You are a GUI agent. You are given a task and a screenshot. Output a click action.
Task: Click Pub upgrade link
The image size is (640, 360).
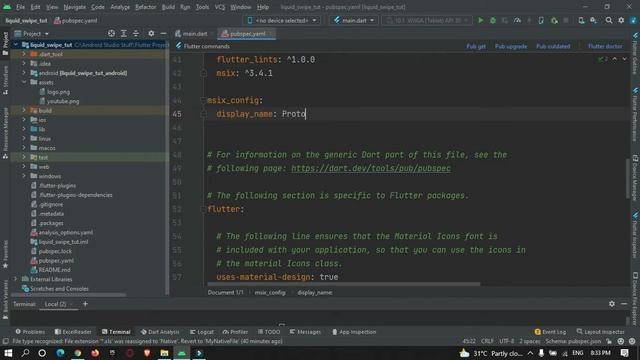511,46
